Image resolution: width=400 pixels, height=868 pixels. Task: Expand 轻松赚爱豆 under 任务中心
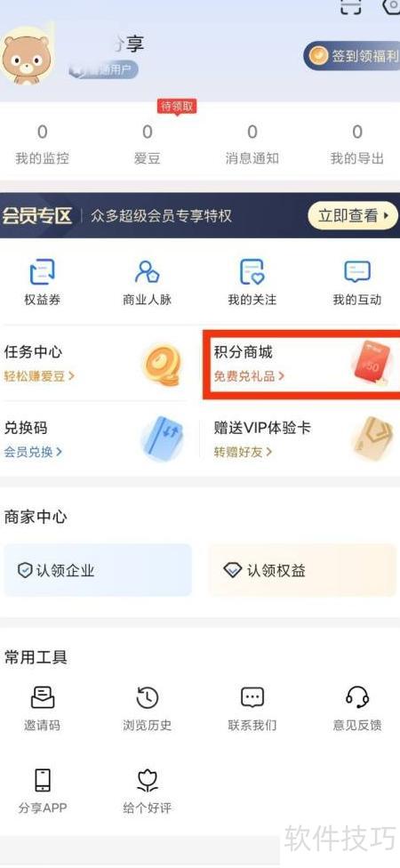click(39, 376)
